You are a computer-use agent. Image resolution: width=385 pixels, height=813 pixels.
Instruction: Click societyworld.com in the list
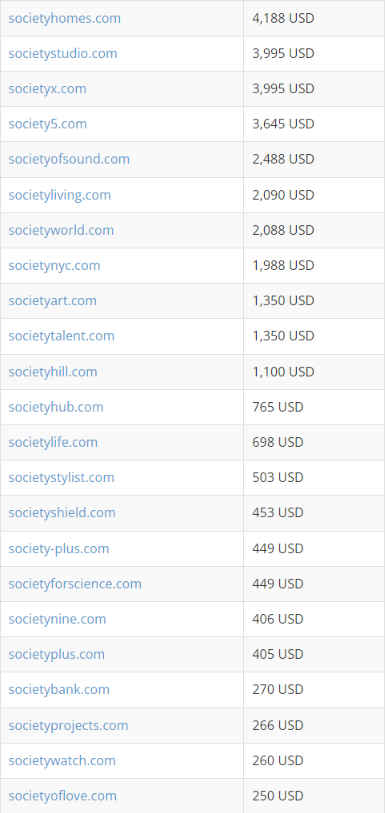tap(61, 231)
